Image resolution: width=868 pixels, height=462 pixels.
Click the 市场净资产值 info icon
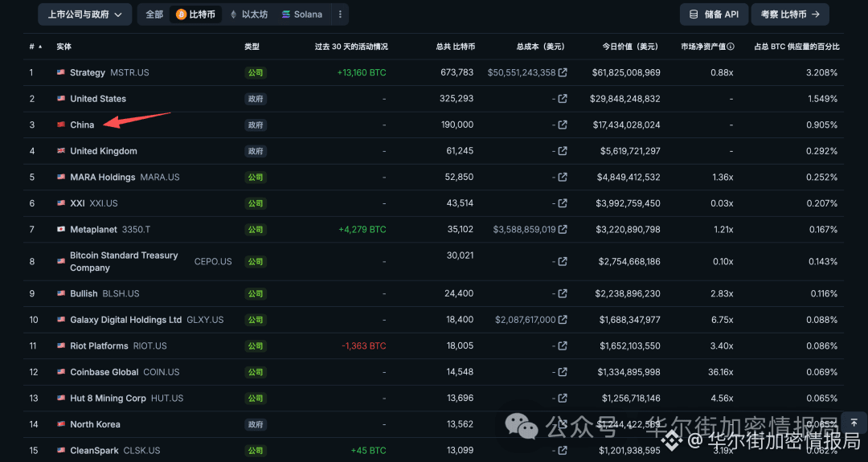(x=731, y=47)
